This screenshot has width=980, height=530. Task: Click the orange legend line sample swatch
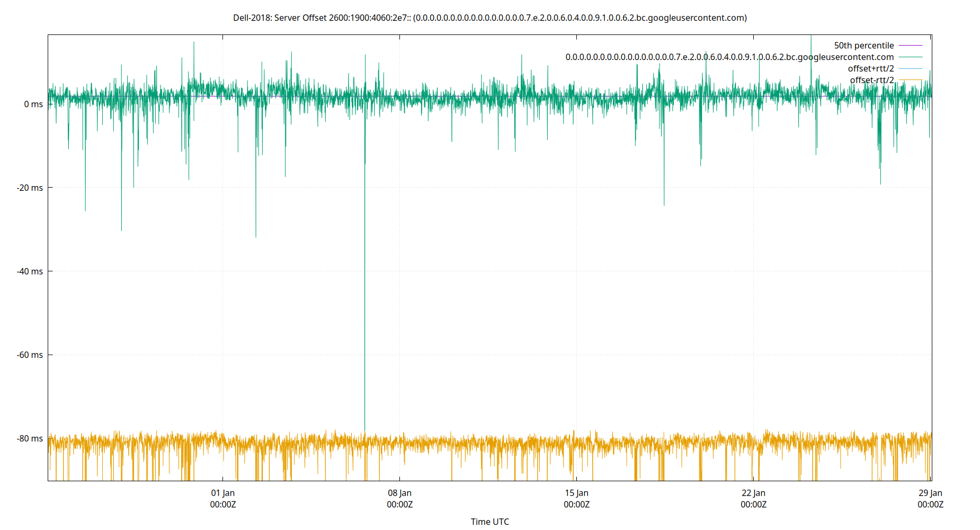tap(911, 79)
